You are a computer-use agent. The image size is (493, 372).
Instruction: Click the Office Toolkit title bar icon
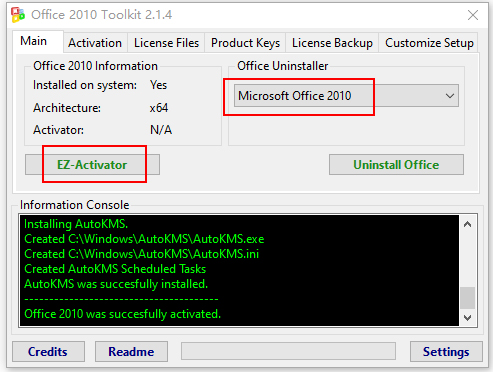[x=18, y=15]
